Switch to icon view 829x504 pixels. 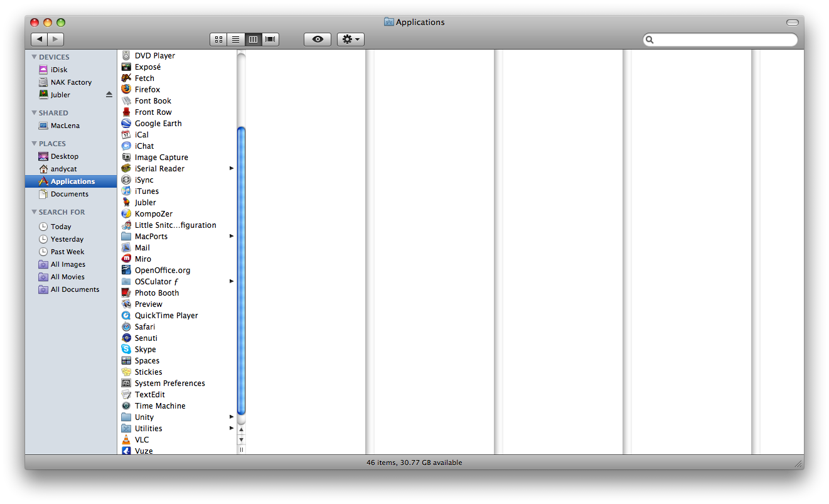tap(218, 39)
